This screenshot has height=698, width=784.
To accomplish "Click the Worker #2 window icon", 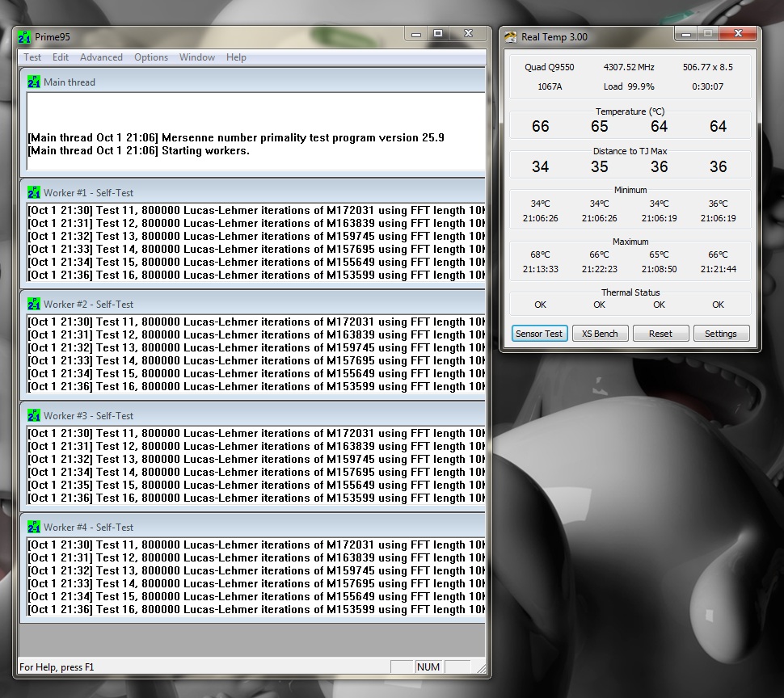I will tap(33, 304).
